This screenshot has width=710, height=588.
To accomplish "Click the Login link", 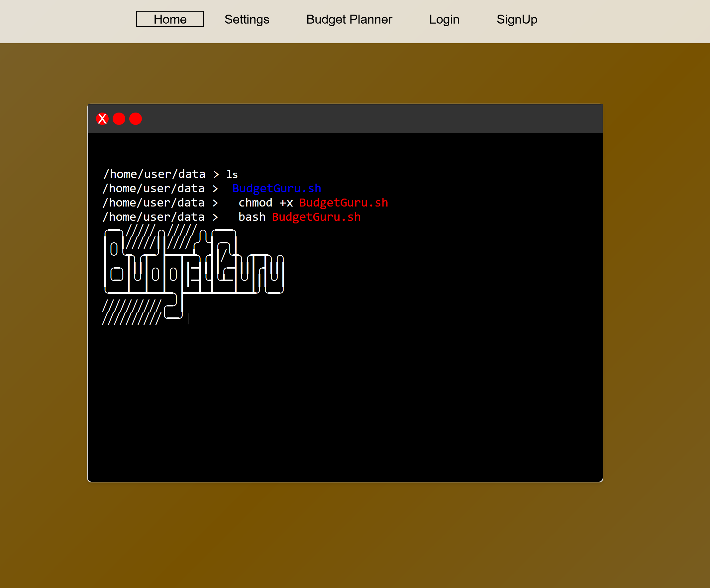I will [444, 19].
